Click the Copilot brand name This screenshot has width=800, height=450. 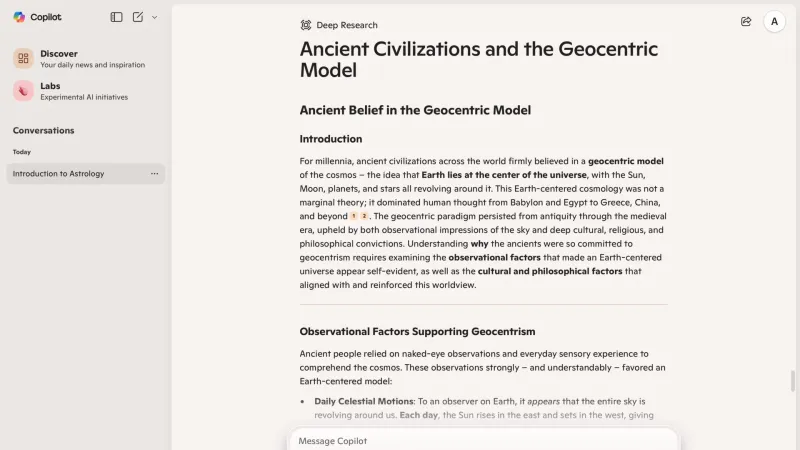click(46, 17)
